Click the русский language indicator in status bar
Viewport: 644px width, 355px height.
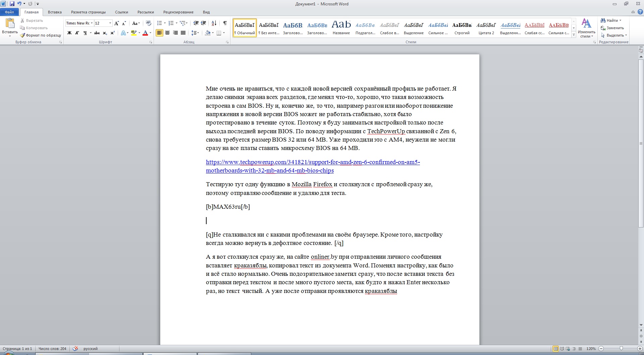[x=91, y=349]
